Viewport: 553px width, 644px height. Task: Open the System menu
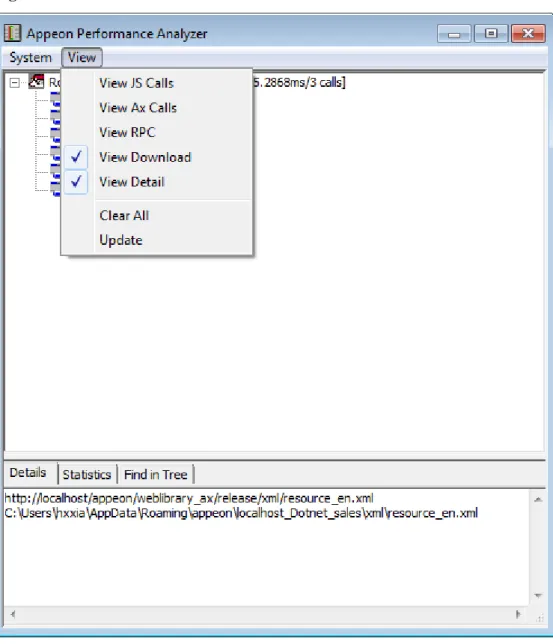tap(30, 58)
